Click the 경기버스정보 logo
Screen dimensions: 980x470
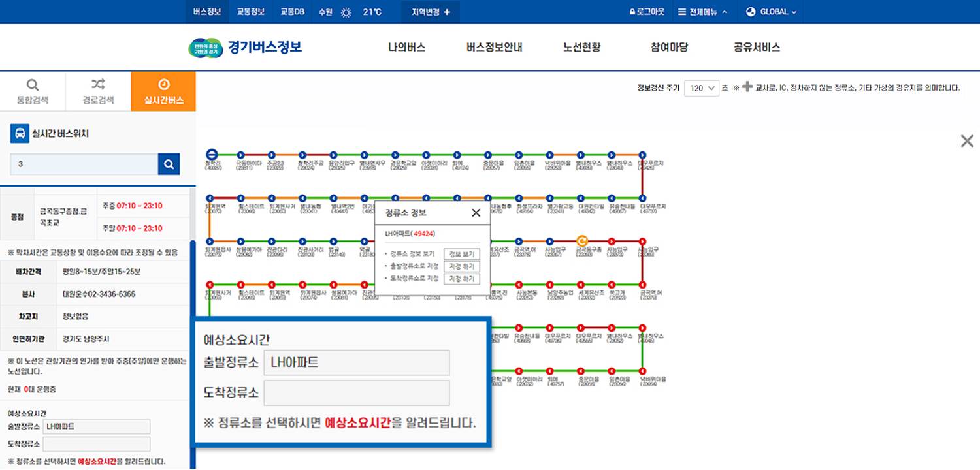(x=245, y=47)
